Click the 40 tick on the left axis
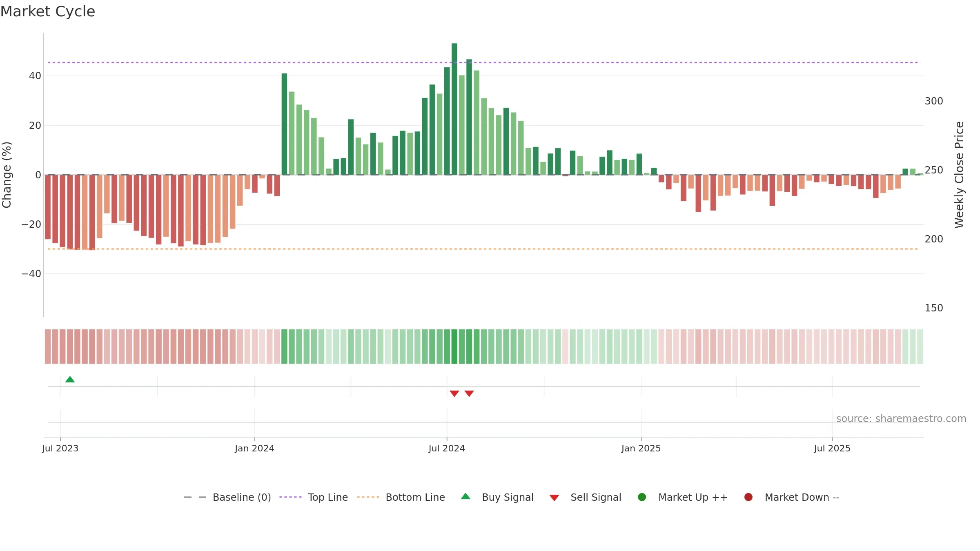 (x=35, y=76)
